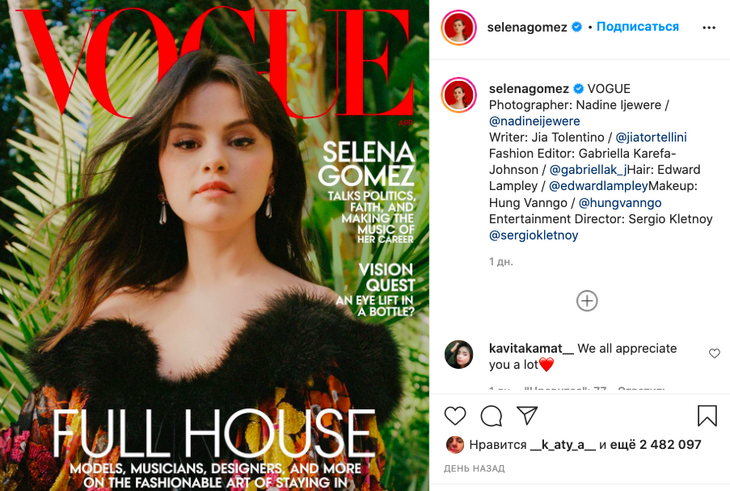Load more comments with the plus circle
This screenshot has width=730, height=491.
pos(587,301)
